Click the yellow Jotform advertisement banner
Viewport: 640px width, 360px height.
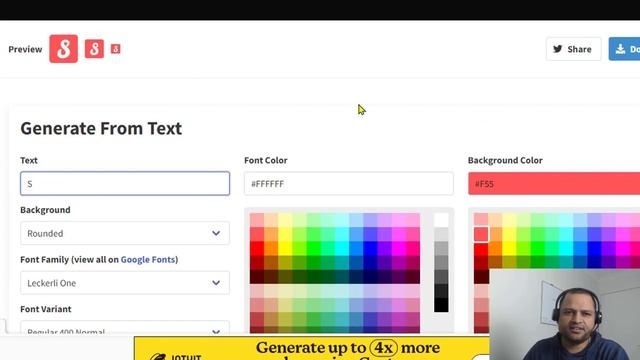click(x=312, y=348)
